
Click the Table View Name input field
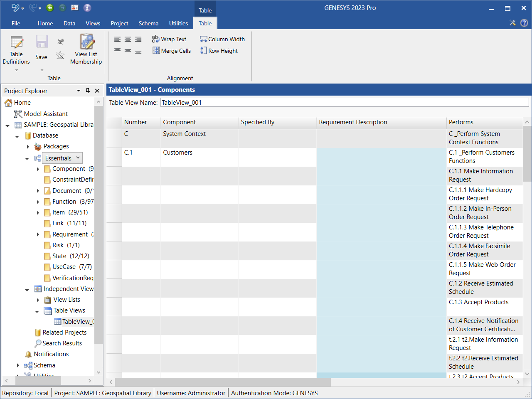[x=344, y=102]
